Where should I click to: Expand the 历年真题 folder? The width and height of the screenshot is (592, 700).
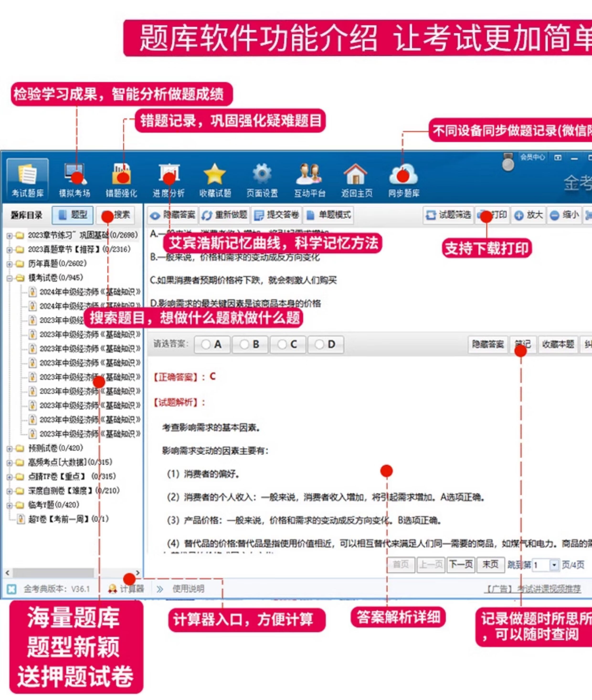[x=9, y=264]
